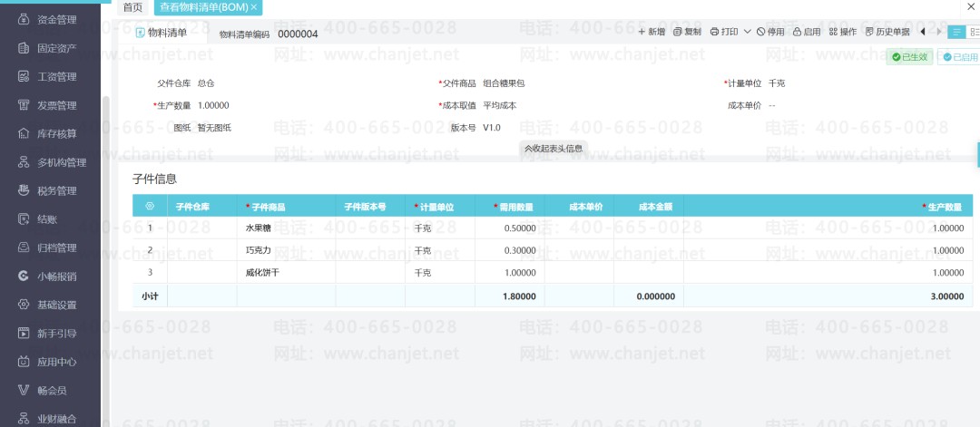Click 复制 to copy this BOM

(x=687, y=32)
